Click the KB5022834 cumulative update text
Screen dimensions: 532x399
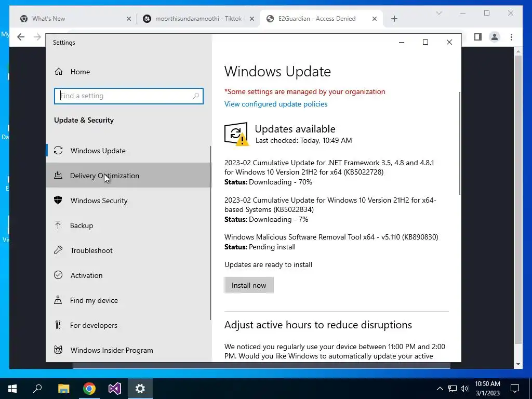(330, 205)
